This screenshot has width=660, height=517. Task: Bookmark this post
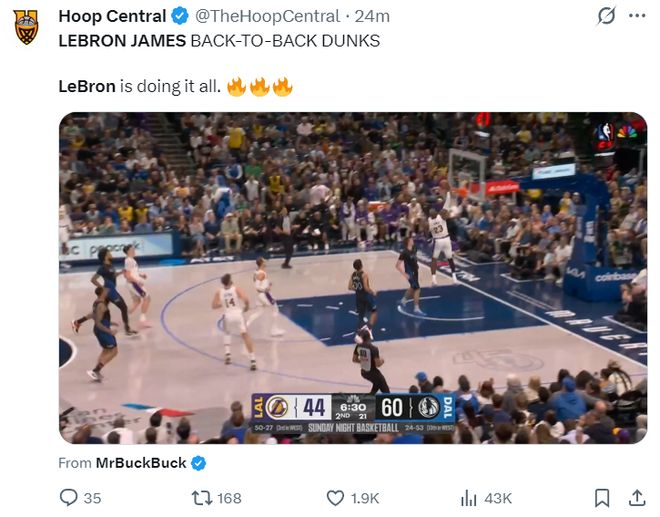(602, 497)
